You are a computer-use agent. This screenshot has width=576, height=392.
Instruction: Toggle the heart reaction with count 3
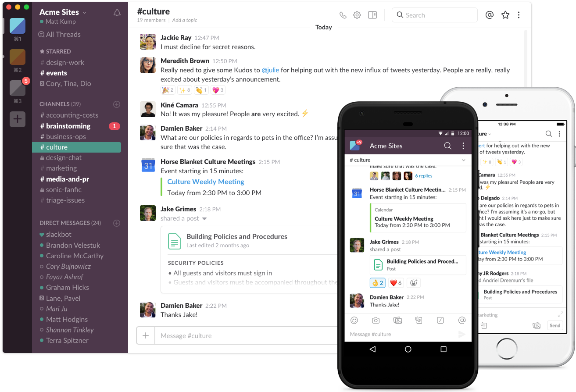click(x=218, y=90)
